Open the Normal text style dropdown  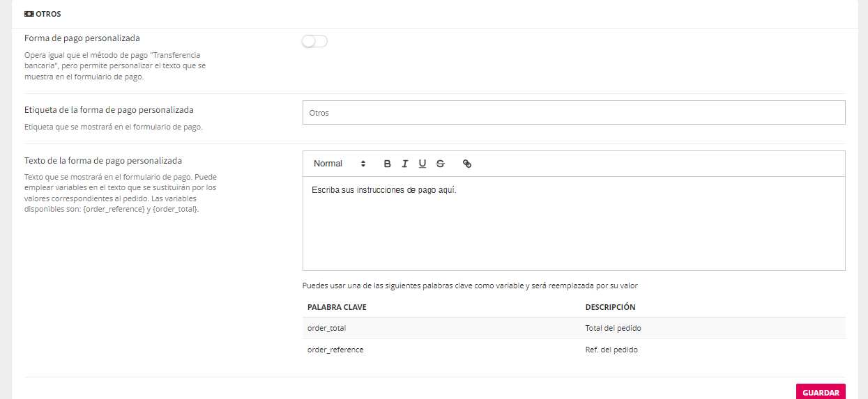[340, 164]
